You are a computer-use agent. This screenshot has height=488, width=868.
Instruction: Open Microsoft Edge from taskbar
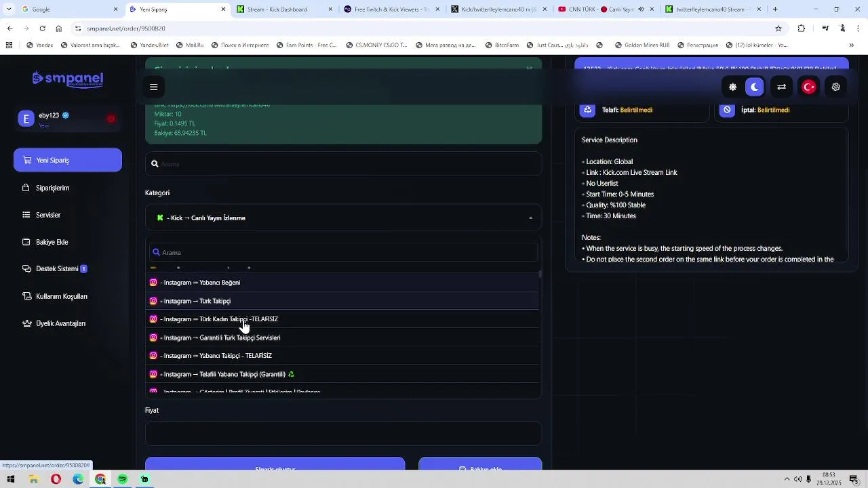[x=78, y=479]
